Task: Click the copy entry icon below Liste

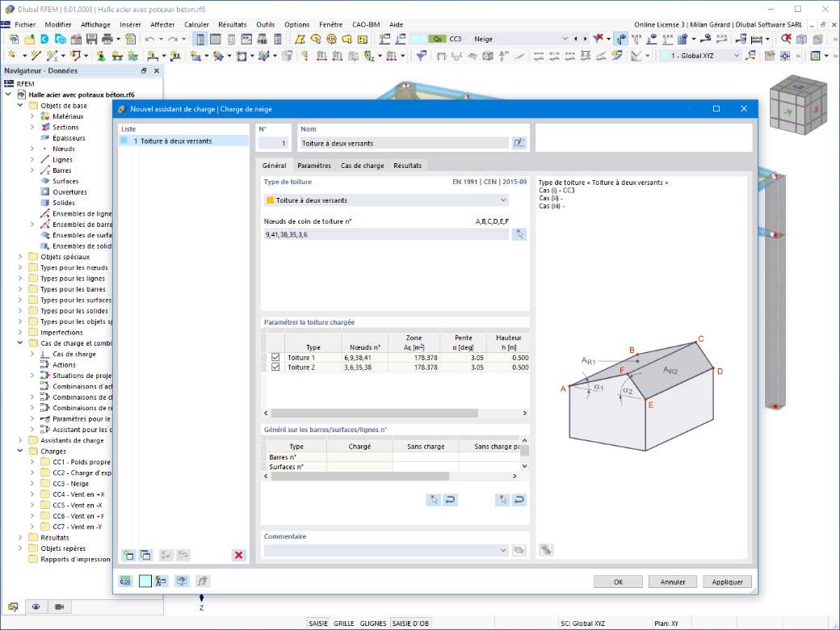Action: (145, 555)
